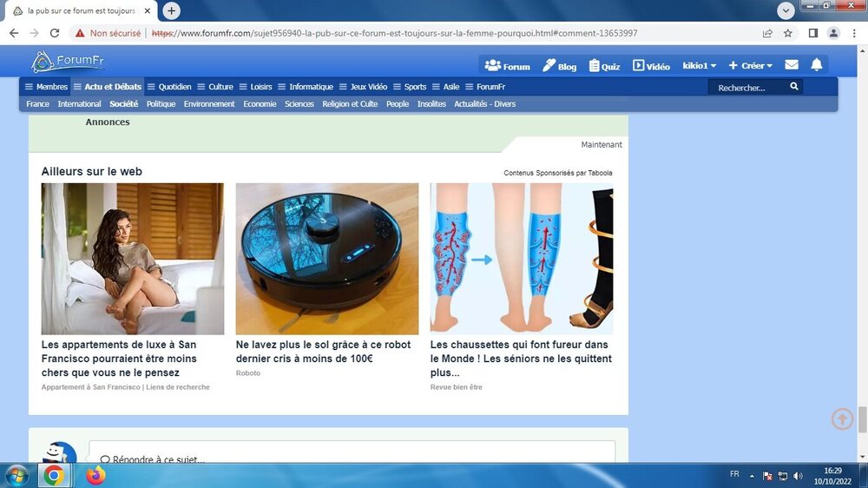Go to the Société subcategory
The height and width of the screenshot is (488, 868).
pyautogui.click(x=123, y=104)
